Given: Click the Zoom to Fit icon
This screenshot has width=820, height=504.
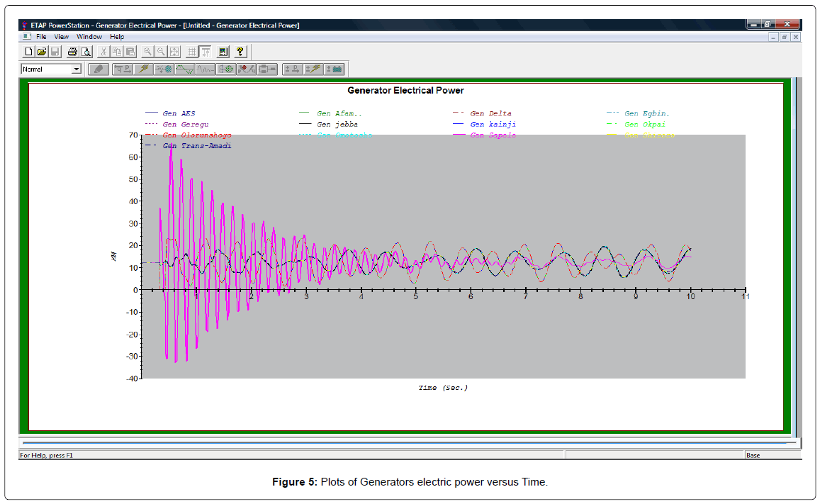Looking at the screenshot, I should (174, 51).
